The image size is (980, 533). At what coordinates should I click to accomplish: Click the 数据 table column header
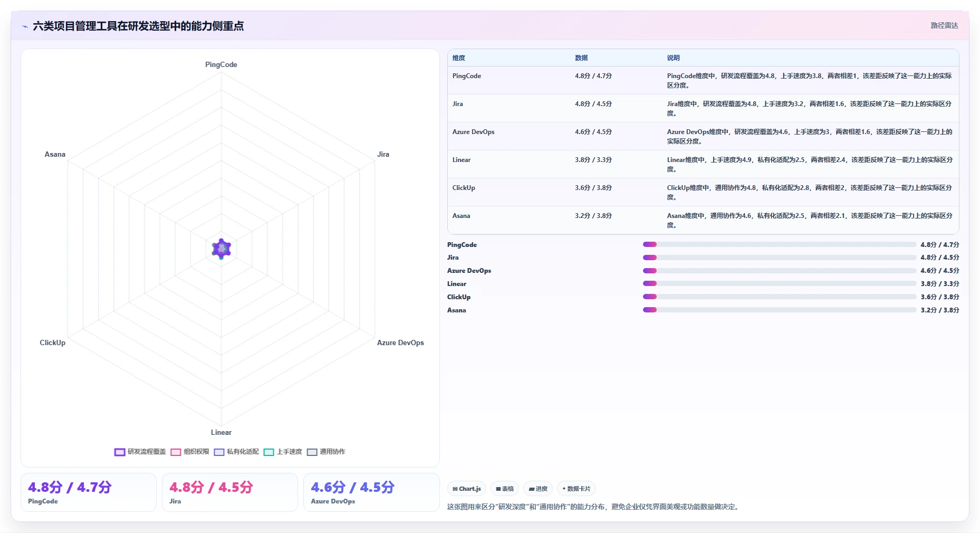tap(581, 58)
